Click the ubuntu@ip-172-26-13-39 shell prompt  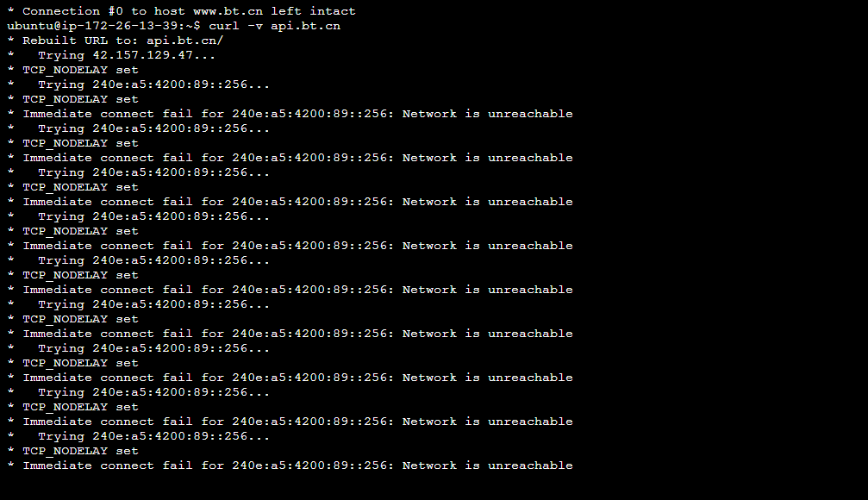tap(103, 26)
